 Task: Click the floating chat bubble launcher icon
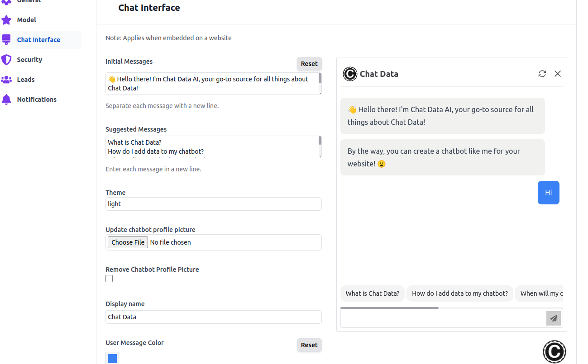tap(555, 352)
